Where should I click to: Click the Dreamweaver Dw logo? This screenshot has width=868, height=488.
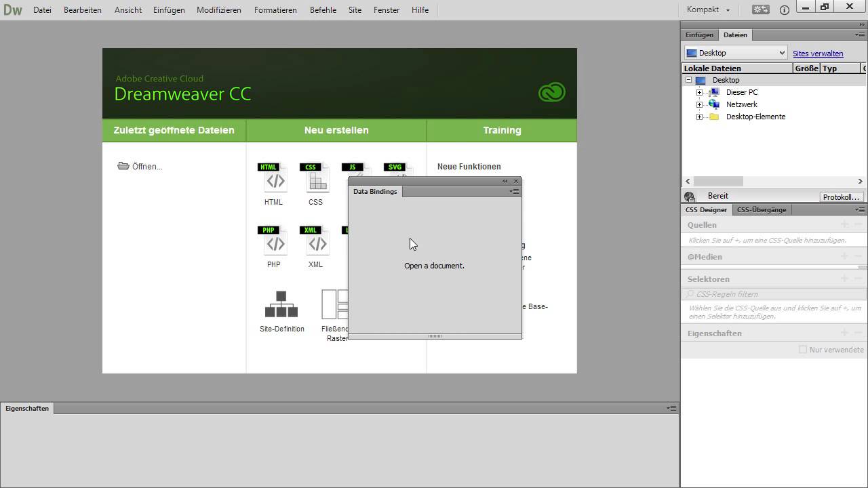coord(13,10)
